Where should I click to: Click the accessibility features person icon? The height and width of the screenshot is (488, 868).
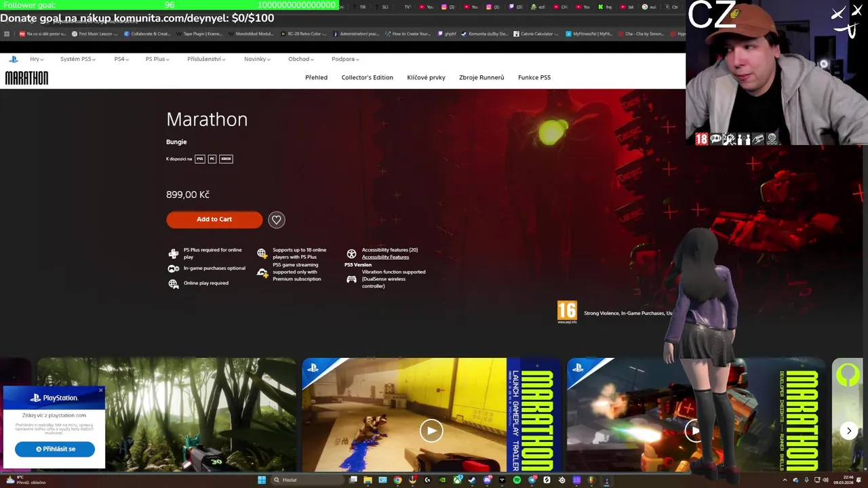tap(351, 253)
